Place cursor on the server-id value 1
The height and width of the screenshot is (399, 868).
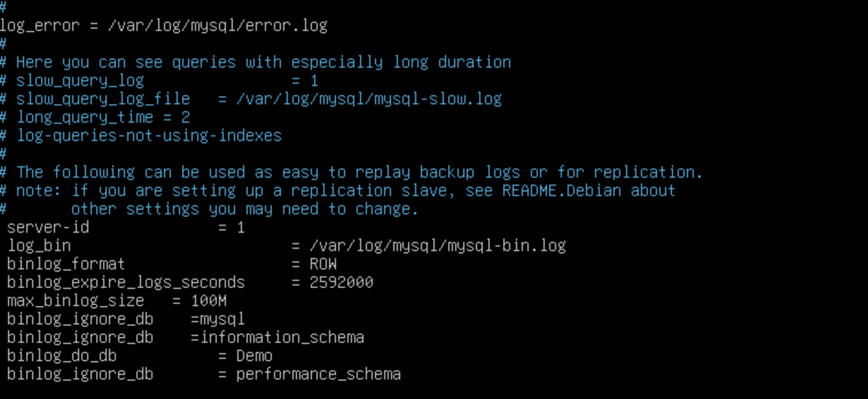click(241, 228)
